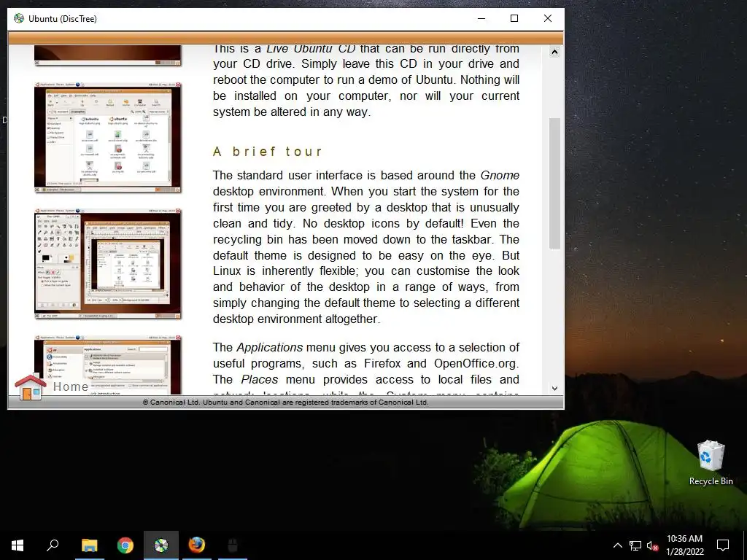Image resolution: width=747 pixels, height=560 pixels.
Task: Launch Firefox from taskbar
Action: pyautogui.click(x=197, y=545)
